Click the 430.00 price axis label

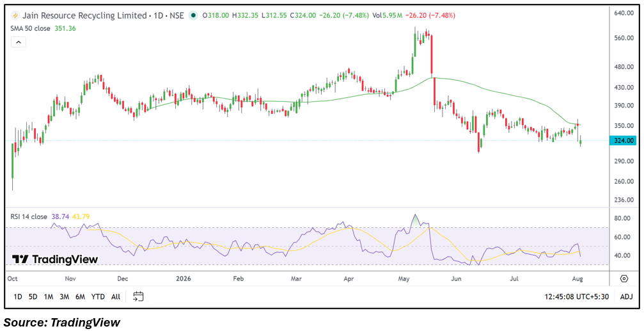tap(624, 88)
